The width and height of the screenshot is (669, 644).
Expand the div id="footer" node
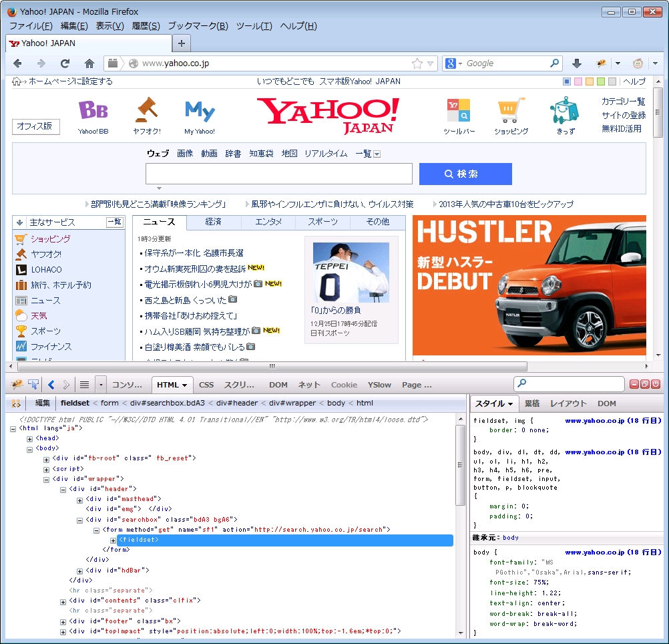click(x=63, y=622)
